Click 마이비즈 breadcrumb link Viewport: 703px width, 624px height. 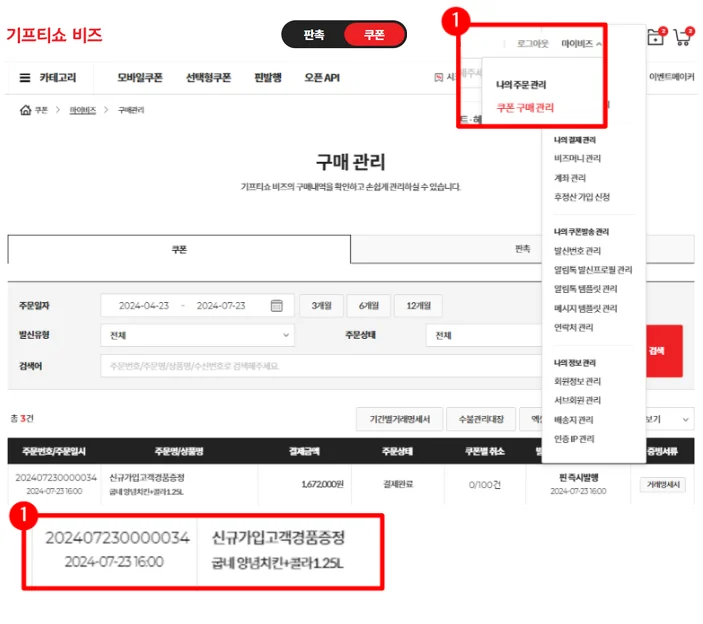point(82,110)
